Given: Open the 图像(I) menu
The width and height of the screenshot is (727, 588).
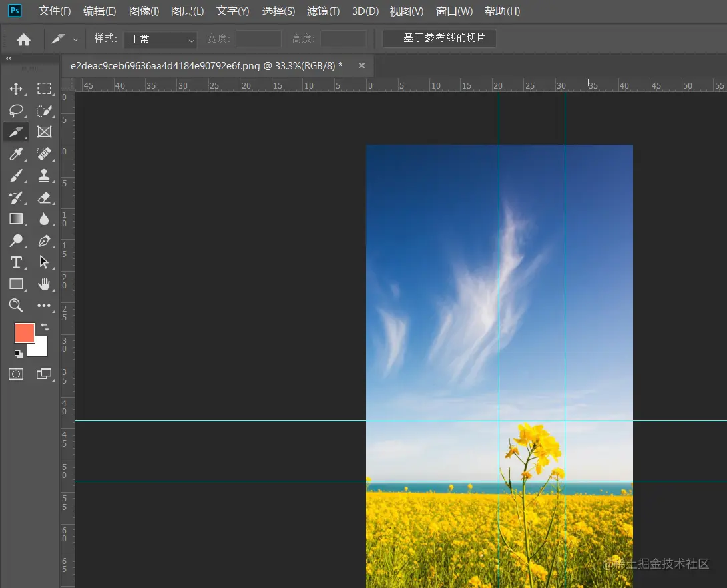Looking at the screenshot, I should coord(144,11).
